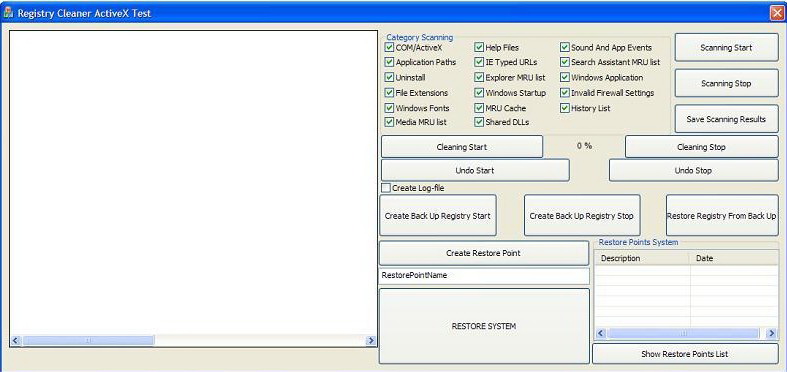Click the app icon in title bar

(x=8, y=13)
